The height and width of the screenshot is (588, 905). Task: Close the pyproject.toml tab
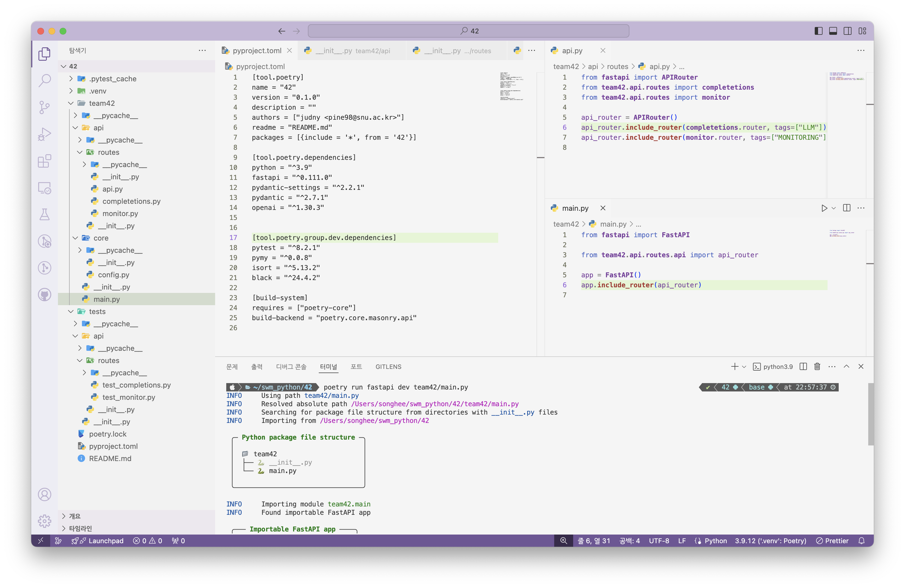[289, 50]
